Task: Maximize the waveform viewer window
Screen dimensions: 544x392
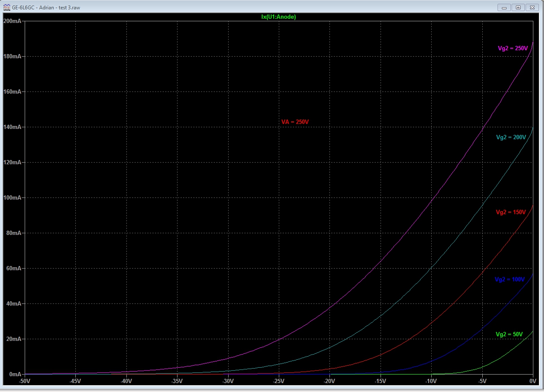Action: [518, 7]
